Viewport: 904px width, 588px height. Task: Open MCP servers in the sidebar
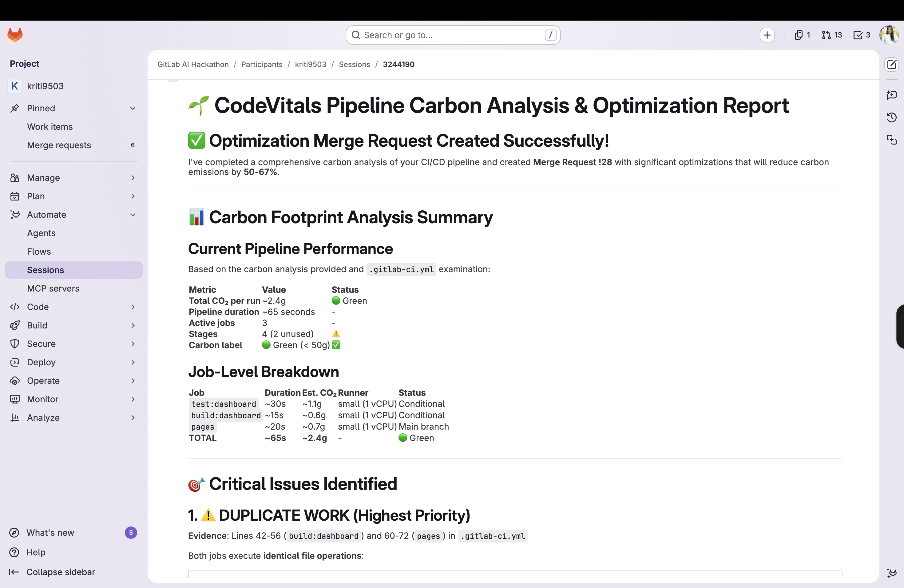click(53, 288)
